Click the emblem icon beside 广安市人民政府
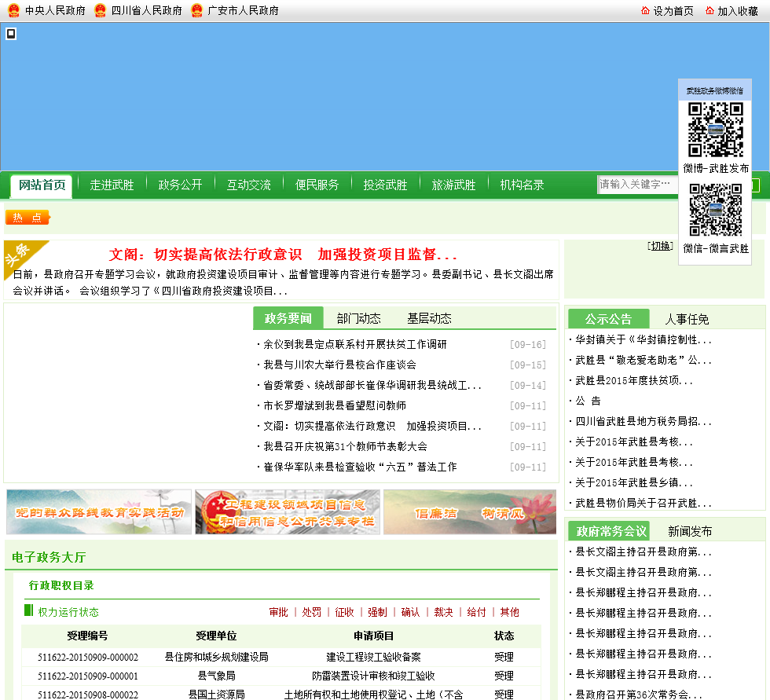This screenshot has width=770, height=700. pos(196,10)
